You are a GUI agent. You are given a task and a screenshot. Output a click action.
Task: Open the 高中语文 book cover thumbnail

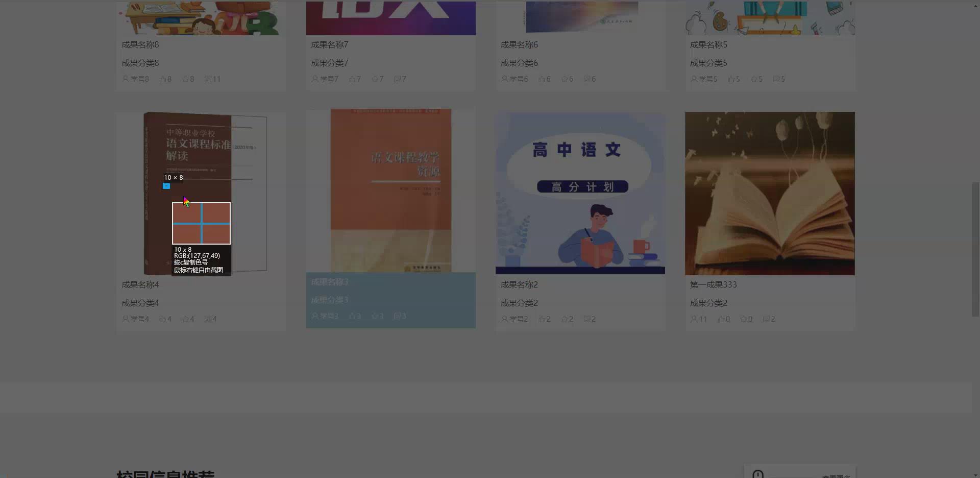point(580,193)
